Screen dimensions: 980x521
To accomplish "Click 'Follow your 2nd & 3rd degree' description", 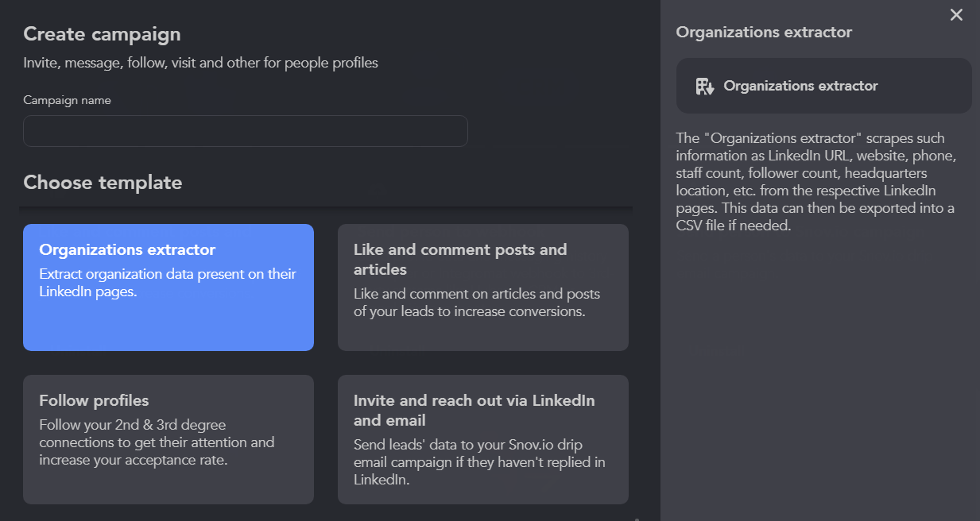I will tap(132, 425).
